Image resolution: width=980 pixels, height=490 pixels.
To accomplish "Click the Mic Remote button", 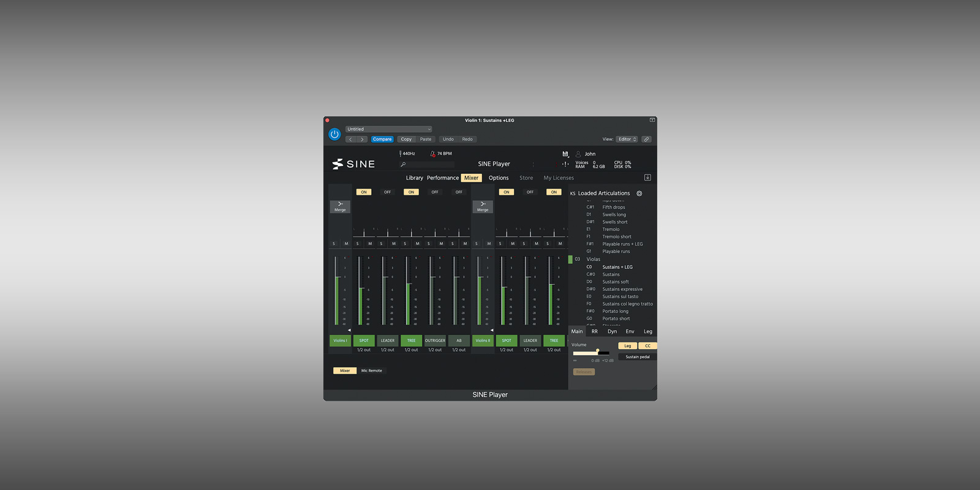I will point(371,371).
